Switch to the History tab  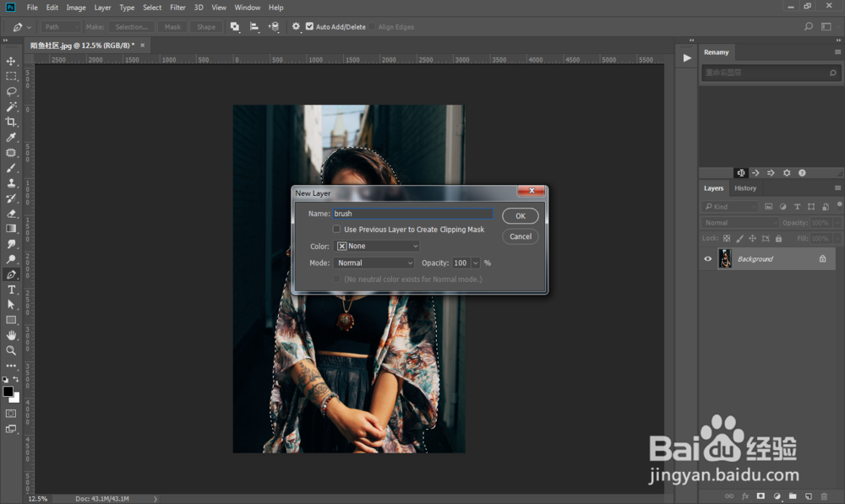click(x=744, y=188)
